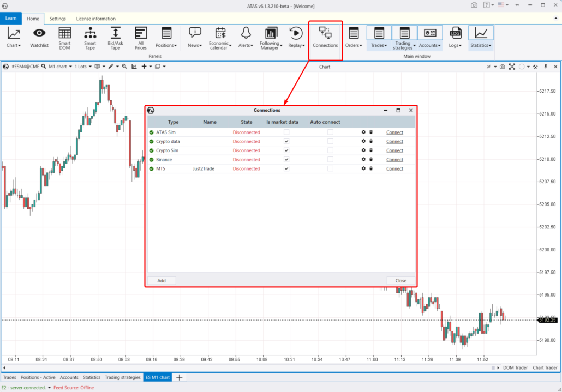Click the #ESM4@CME instrument search field

click(25, 67)
